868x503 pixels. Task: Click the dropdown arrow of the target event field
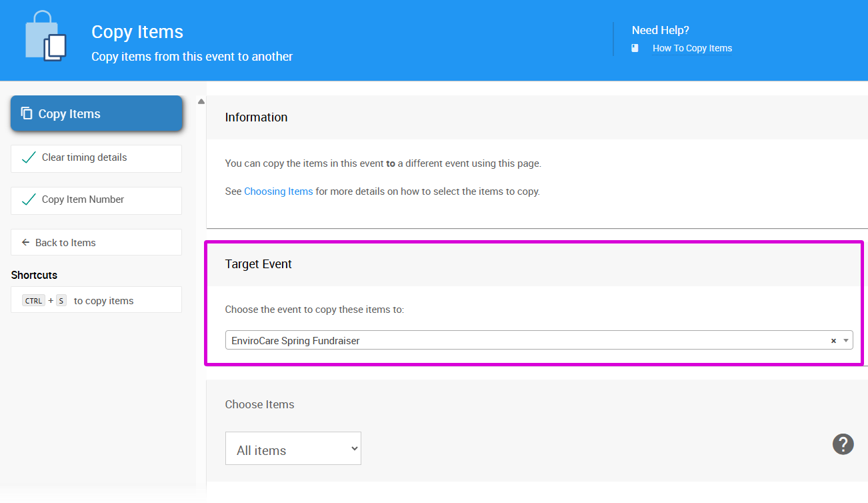(846, 340)
